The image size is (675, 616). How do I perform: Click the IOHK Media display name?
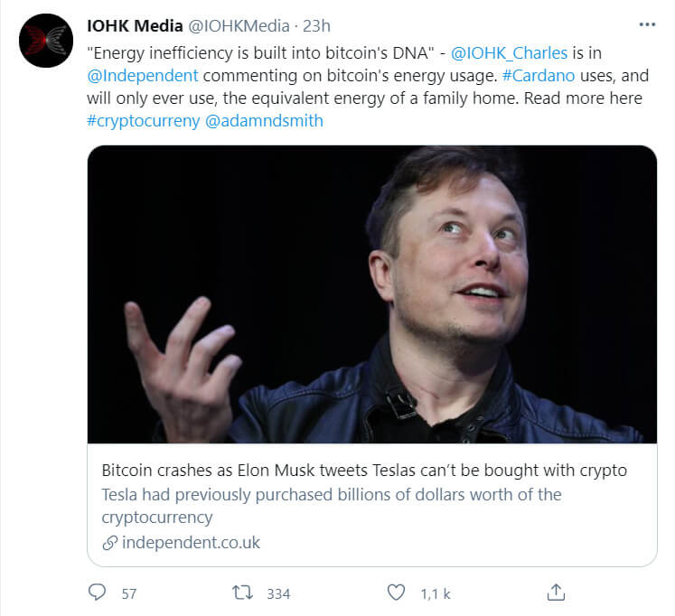pyautogui.click(x=135, y=27)
